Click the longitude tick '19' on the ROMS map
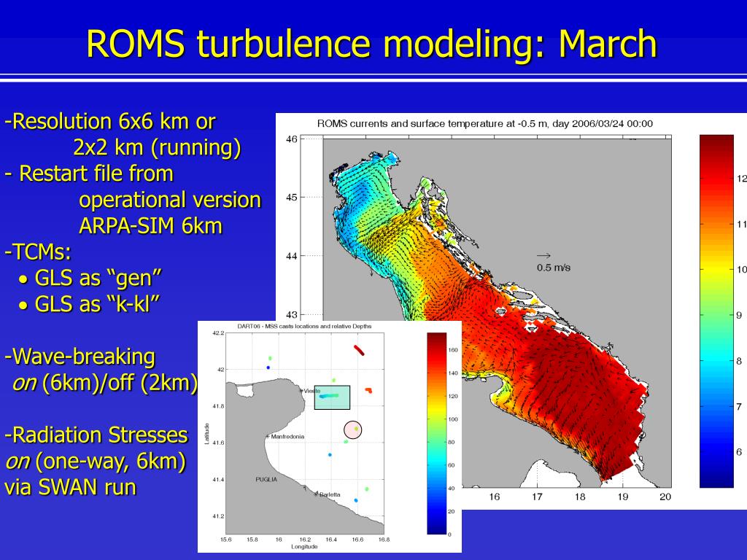747x560 pixels. (623, 497)
